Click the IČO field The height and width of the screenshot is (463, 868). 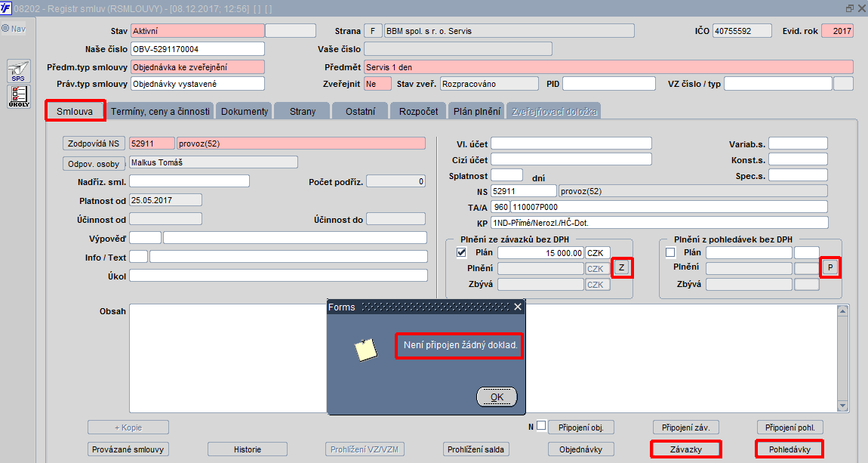742,31
